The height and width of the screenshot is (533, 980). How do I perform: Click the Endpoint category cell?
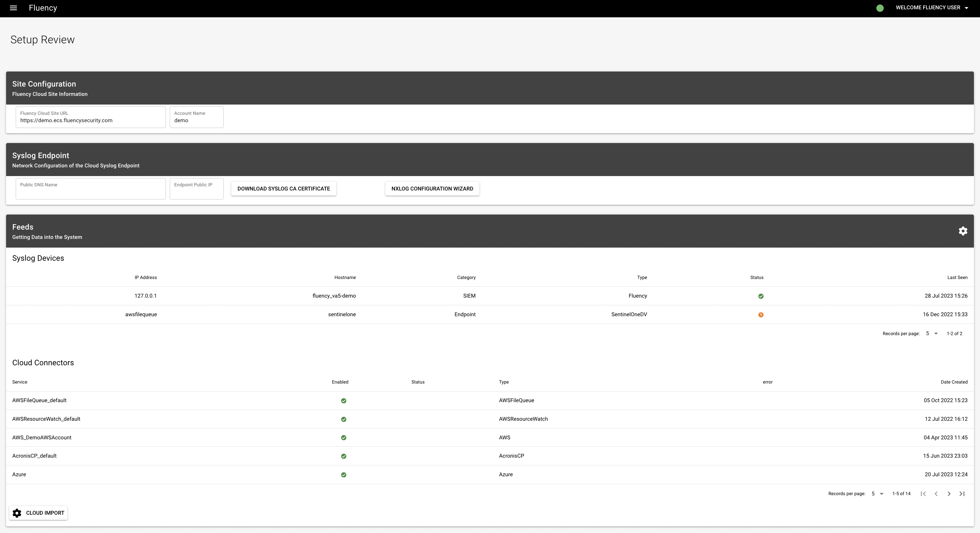click(x=465, y=314)
